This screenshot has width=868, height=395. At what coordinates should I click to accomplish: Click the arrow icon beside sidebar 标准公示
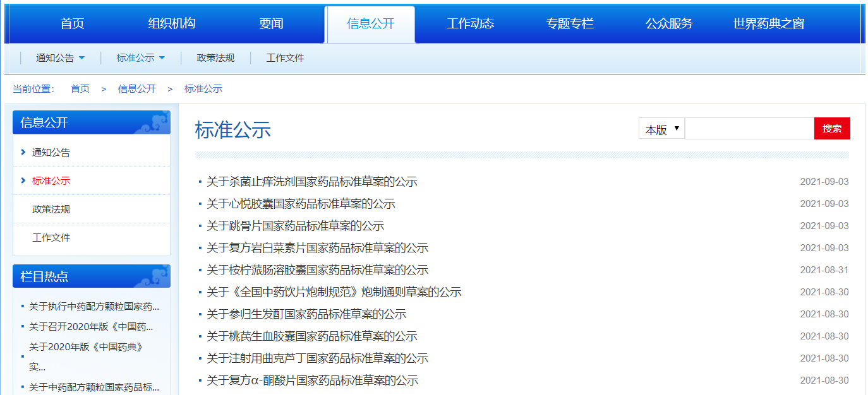point(23,180)
